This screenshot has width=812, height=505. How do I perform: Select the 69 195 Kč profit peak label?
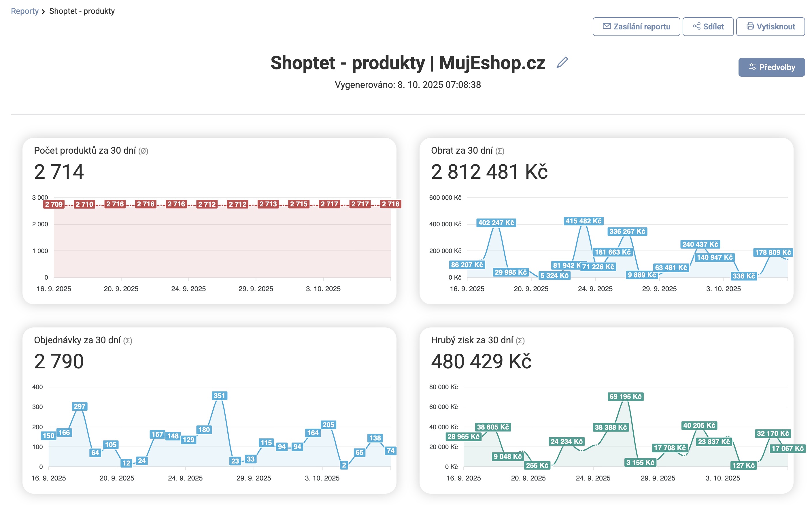(x=625, y=396)
